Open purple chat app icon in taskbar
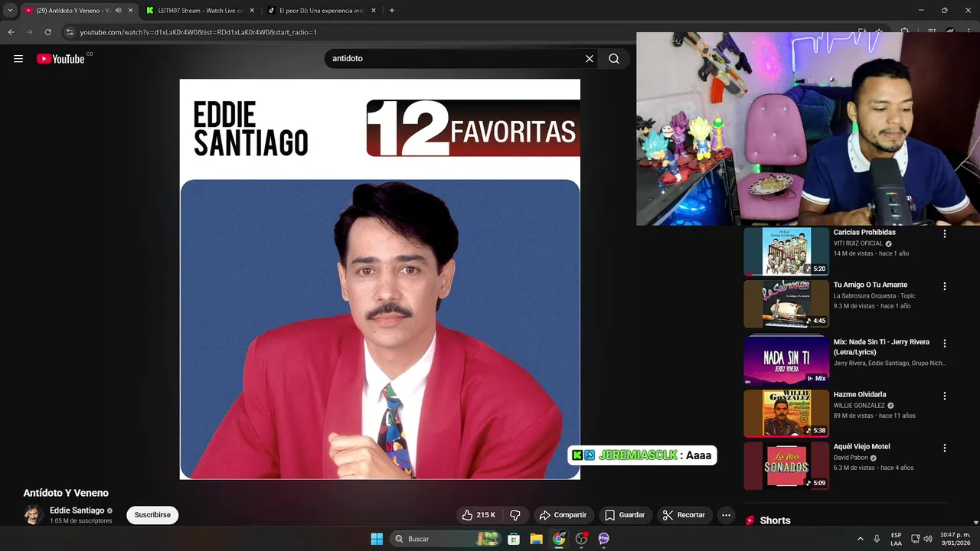The image size is (980, 551). 604,539
